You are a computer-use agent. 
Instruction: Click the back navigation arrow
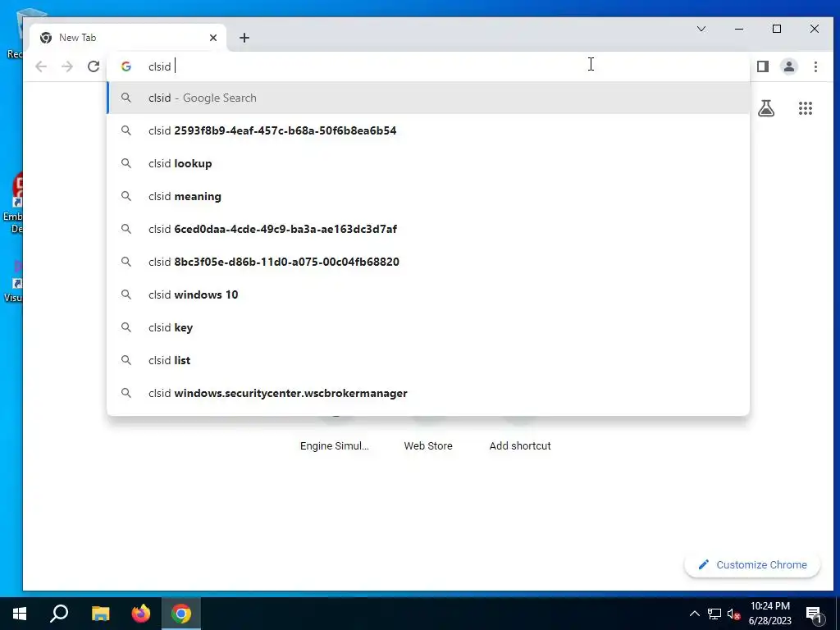click(41, 66)
